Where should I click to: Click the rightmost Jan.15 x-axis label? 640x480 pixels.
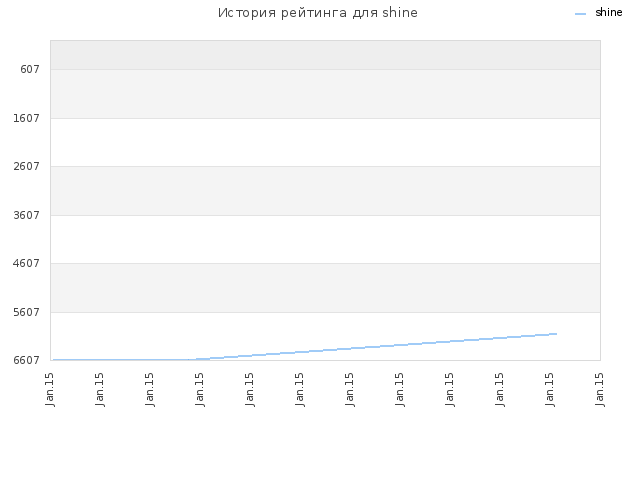600,389
